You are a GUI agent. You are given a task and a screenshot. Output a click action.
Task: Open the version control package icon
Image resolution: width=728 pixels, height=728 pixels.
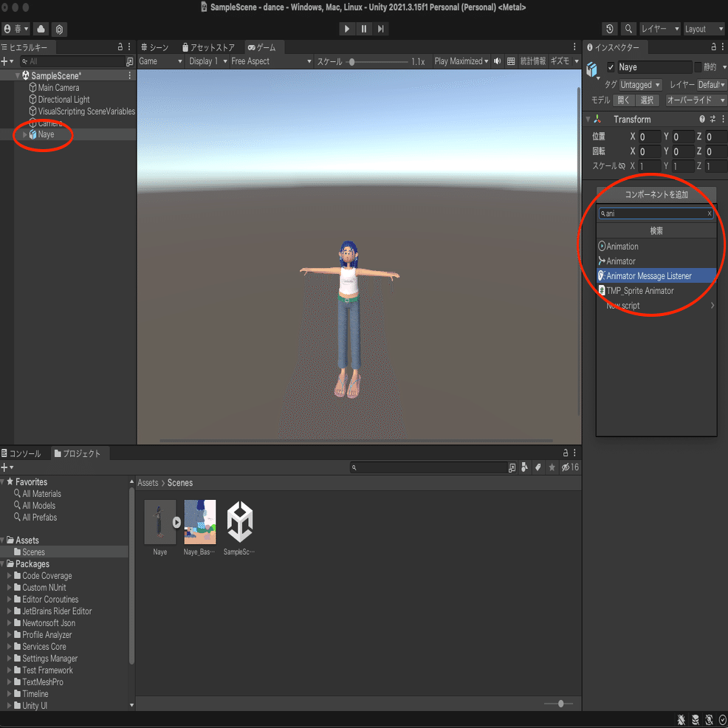(59, 30)
